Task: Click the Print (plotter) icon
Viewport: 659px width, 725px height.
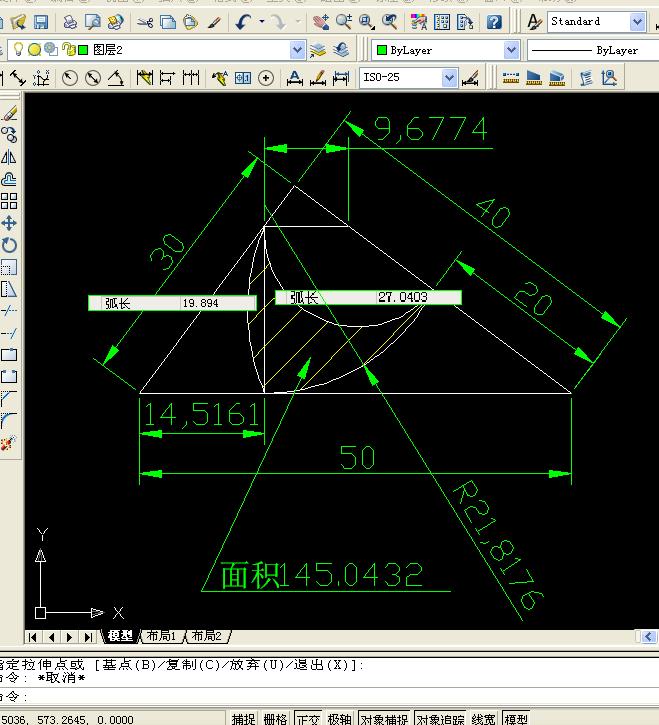Action: point(70,22)
